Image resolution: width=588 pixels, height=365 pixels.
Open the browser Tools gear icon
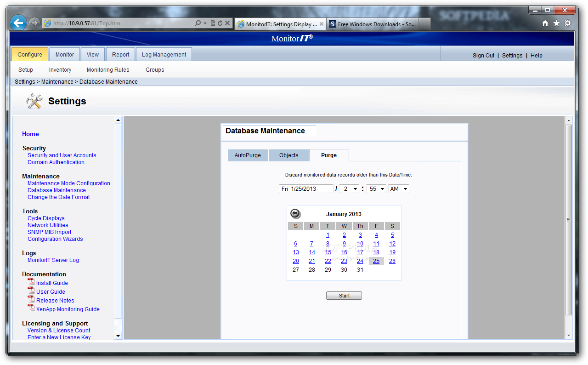point(568,23)
